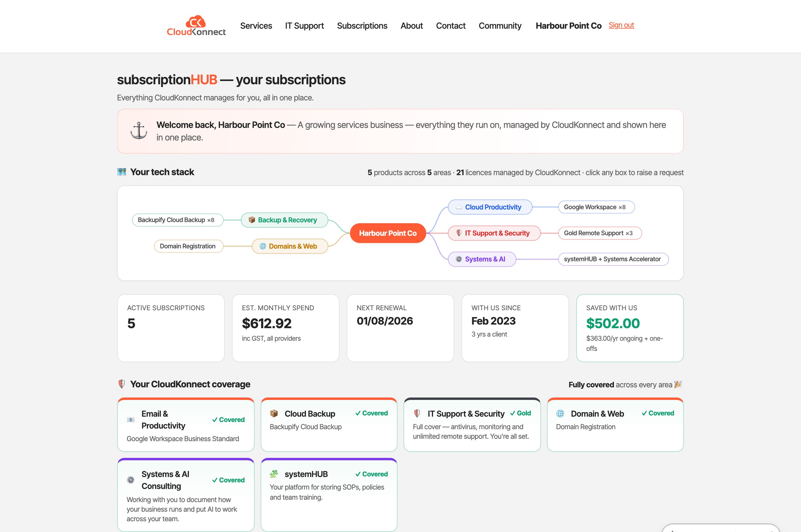This screenshot has height=532, width=801.
Task: Click the Cloud Backup card title
Action: click(x=310, y=414)
